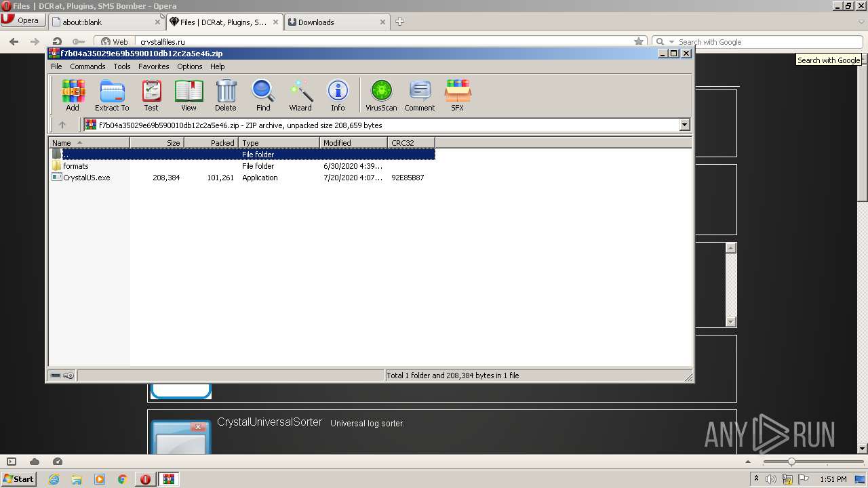
Task: Sort by Modified column header
Action: tap(353, 142)
